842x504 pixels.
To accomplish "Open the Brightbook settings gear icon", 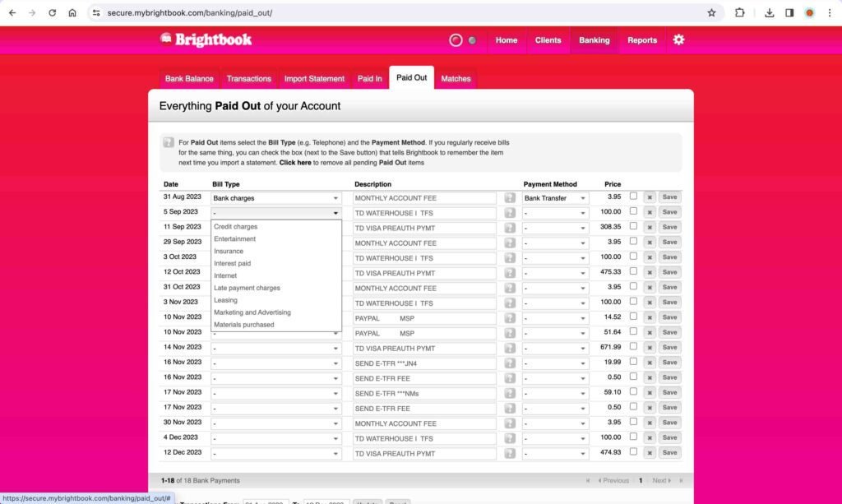I will [x=678, y=39].
